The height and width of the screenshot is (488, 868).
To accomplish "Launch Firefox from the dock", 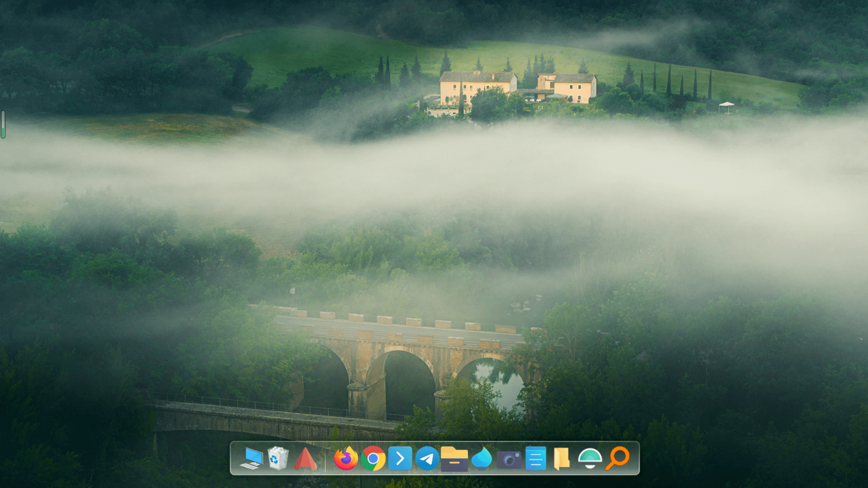I will 346,459.
